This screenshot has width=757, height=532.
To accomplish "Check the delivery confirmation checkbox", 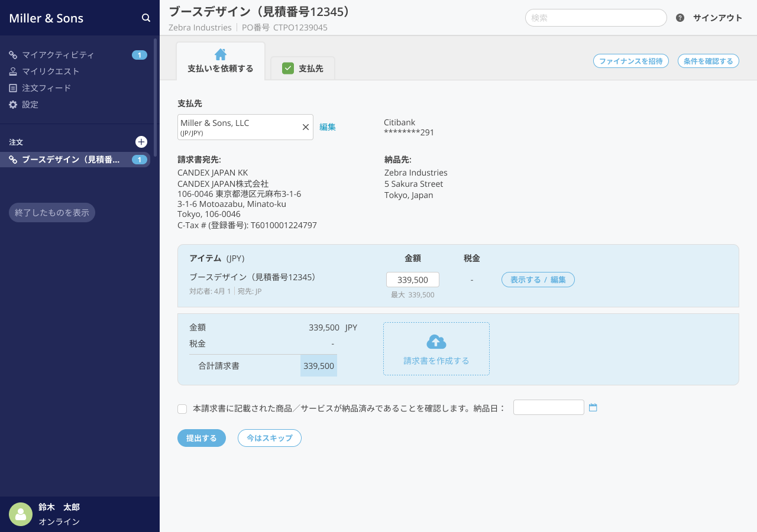I will click(182, 408).
